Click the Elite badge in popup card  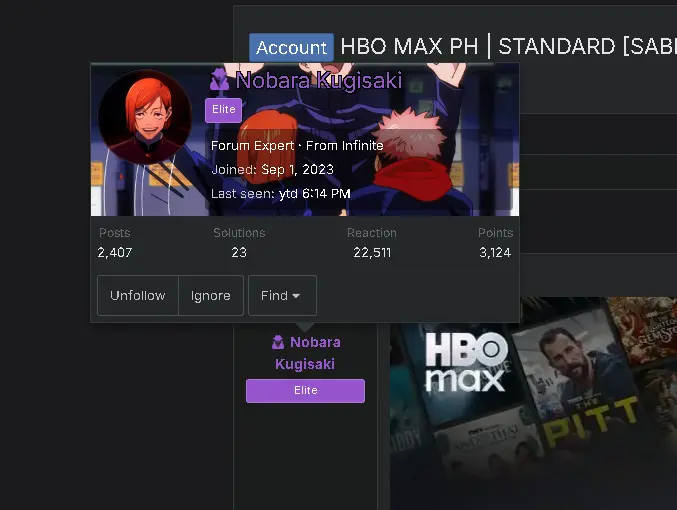pyautogui.click(x=223, y=110)
